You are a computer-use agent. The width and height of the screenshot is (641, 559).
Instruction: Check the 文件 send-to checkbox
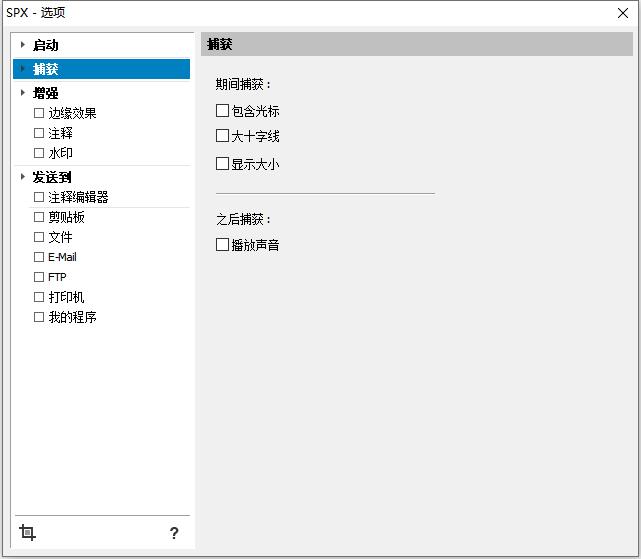(x=40, y=237)
